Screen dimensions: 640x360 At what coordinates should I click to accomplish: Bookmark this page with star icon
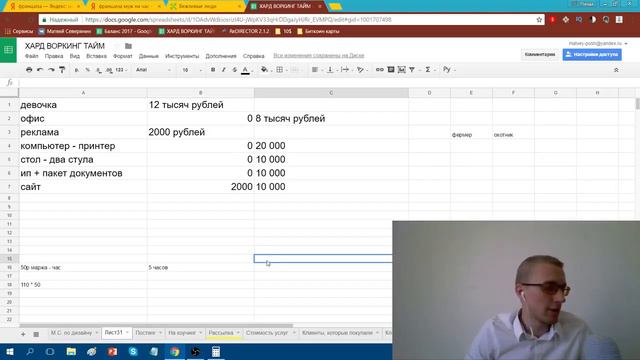[x=539, y=20]
